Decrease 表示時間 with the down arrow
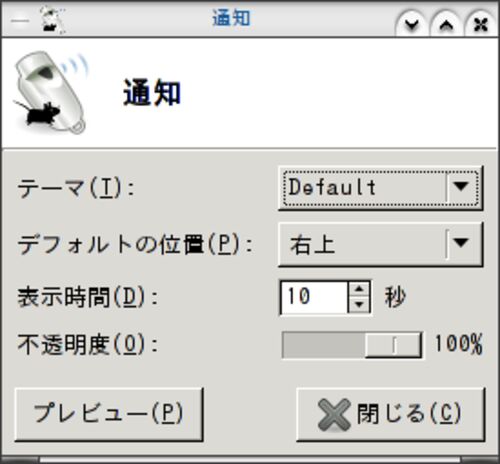The height and width of the screenshot is (464, 500). 359,304
